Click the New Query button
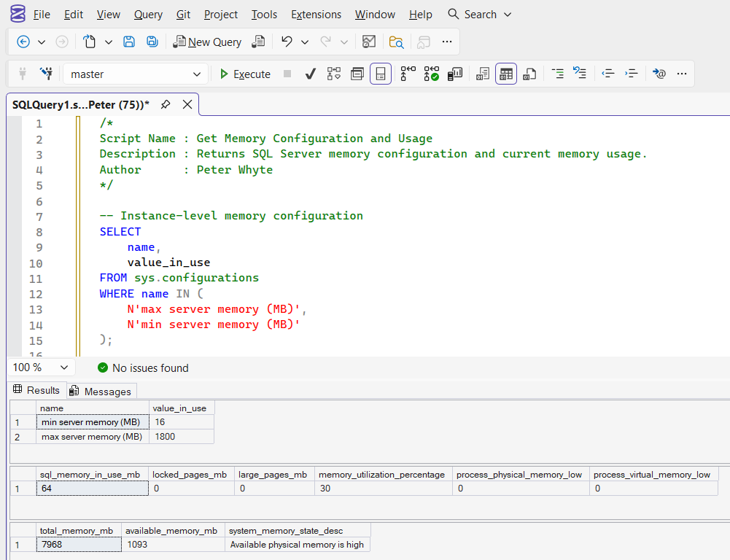Viewport: 730px width, 560px height. (x=207, y=42)
